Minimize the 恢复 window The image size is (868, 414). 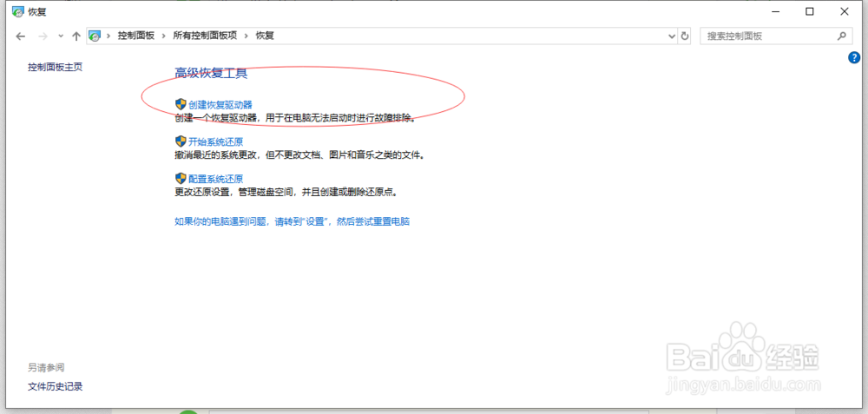pos(775,11)
